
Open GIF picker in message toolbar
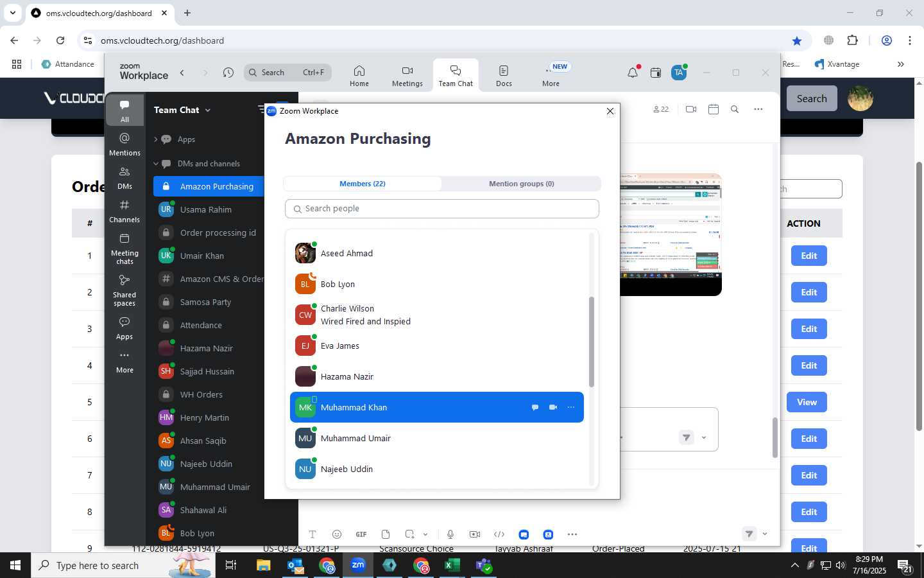click(x=361, y=534)
